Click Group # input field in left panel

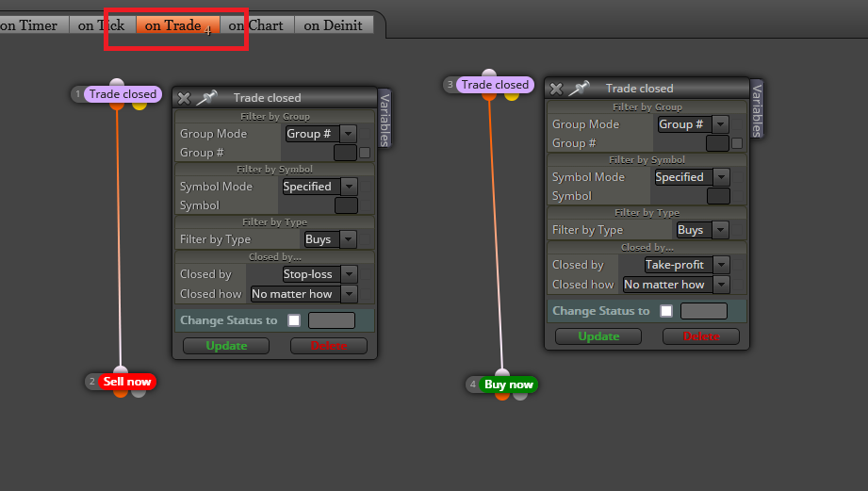[x=345, y=153]
